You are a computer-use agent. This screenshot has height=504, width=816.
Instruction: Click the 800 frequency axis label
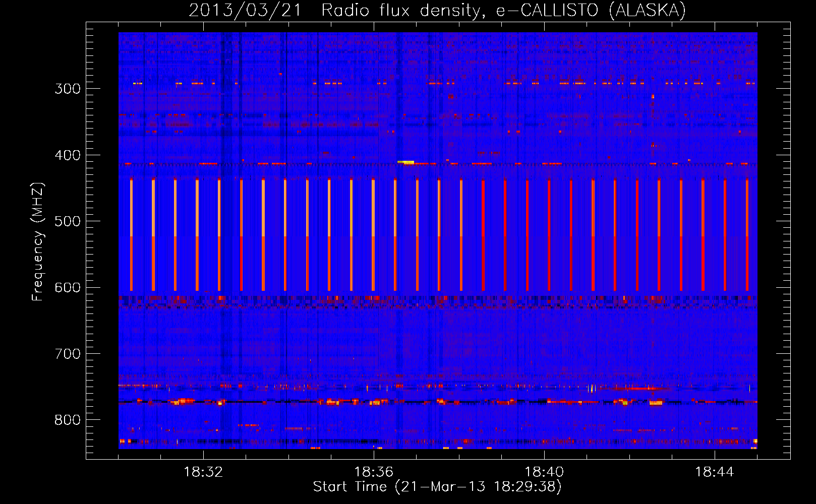[68, 420]
